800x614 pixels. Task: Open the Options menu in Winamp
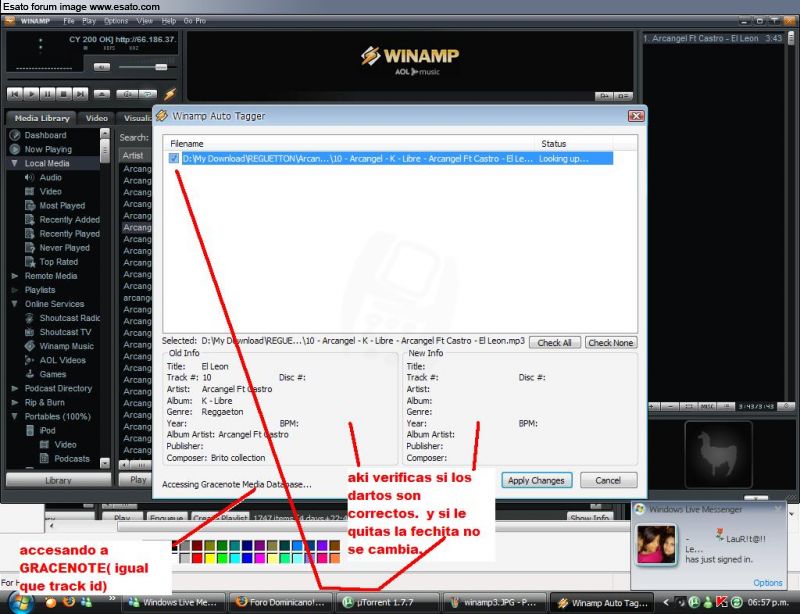pyautogui.click(x=116, y=21)
